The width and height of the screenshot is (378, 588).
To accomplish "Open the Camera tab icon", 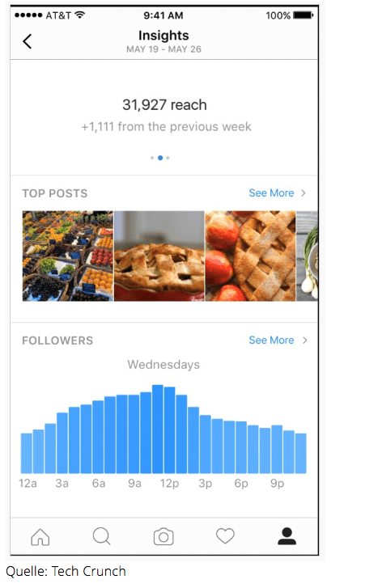I will [164, 536].
